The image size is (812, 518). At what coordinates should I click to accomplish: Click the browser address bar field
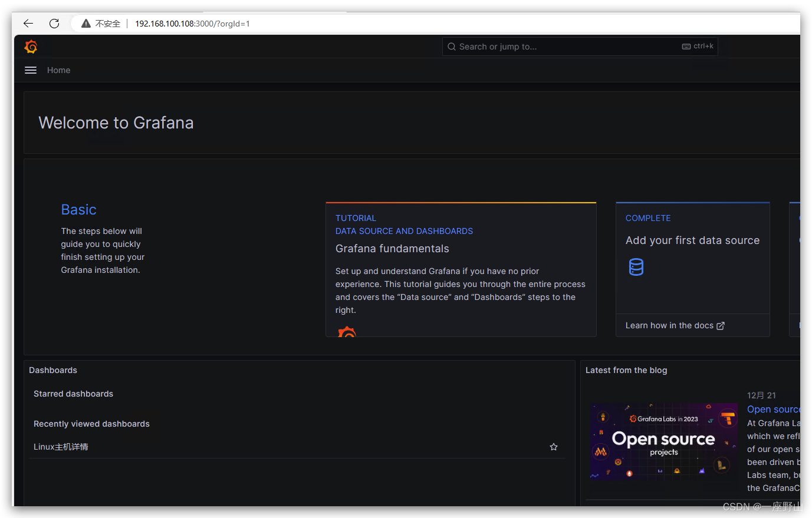(192, 23)
